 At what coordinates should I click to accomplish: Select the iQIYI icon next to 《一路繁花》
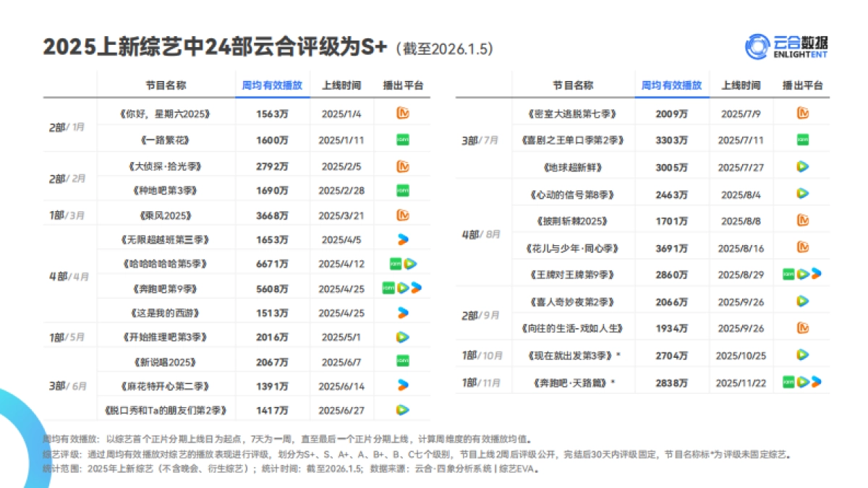[403, 139]
